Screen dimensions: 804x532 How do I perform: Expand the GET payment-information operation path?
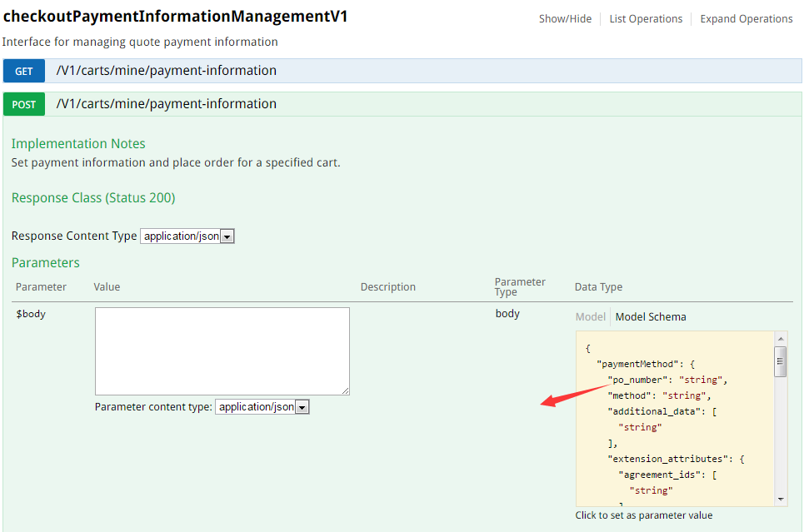coord(167,71)
